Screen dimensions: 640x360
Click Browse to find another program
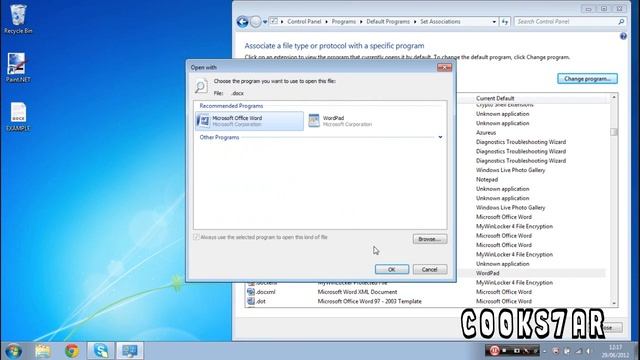click(430, 239)
